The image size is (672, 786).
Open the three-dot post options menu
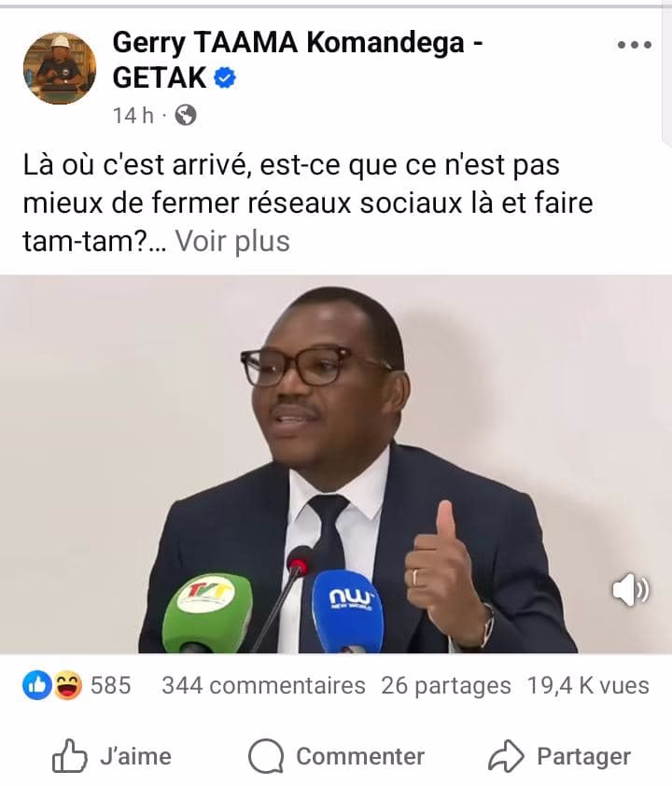tap(634, 45)
